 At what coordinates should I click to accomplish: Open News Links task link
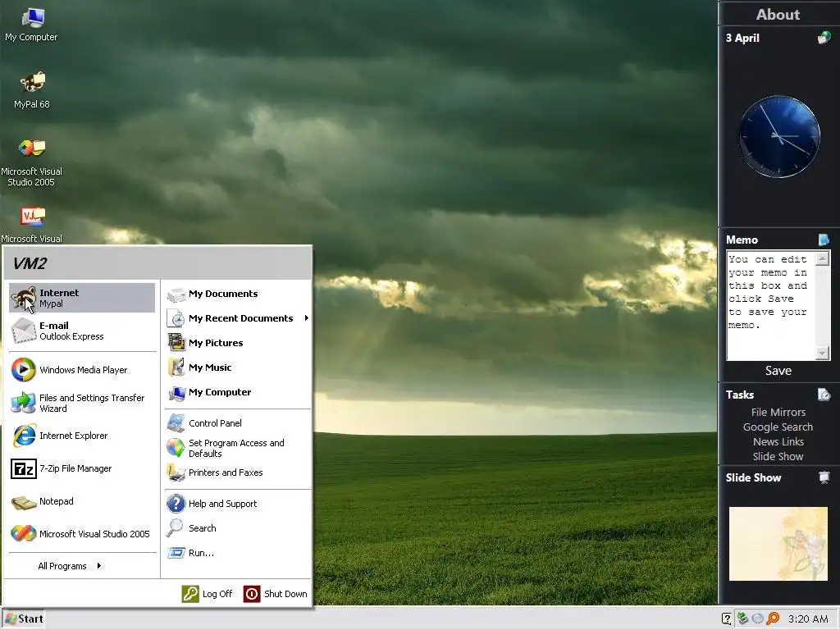[x=778, y=442]
